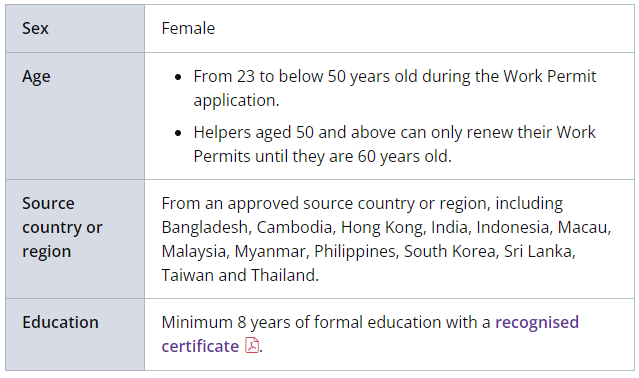Click the Minimum 8 years education text
Screen dimensions: 639x378
click(326, 322)
